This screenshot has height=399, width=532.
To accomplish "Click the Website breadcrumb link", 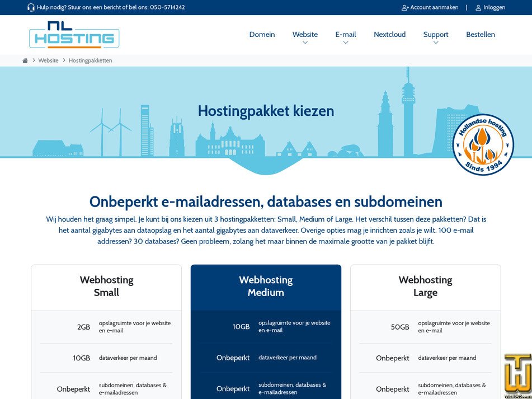I will (48, 61).
